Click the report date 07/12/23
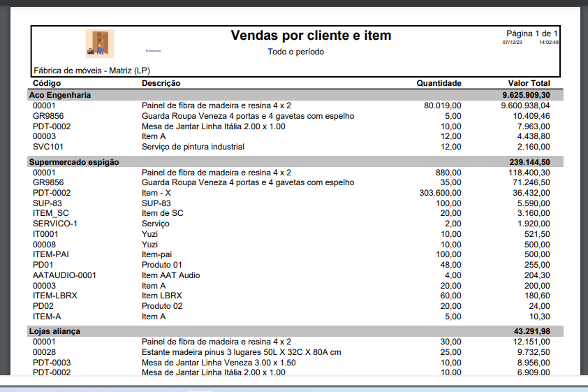The width and height of the screenshot is (588, 392). (513, 43)
